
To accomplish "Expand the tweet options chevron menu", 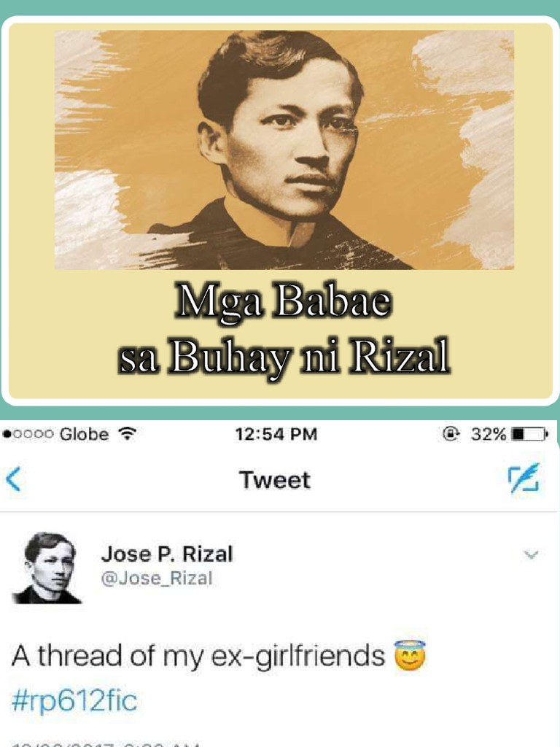I will [x=531, y=554].
